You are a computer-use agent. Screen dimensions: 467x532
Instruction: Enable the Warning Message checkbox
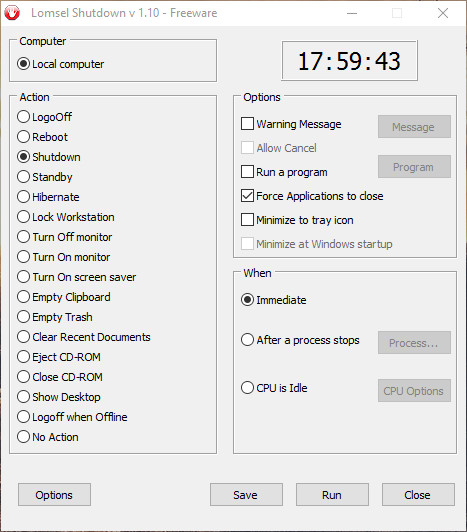pyautogui.click(x=247, y=124)
